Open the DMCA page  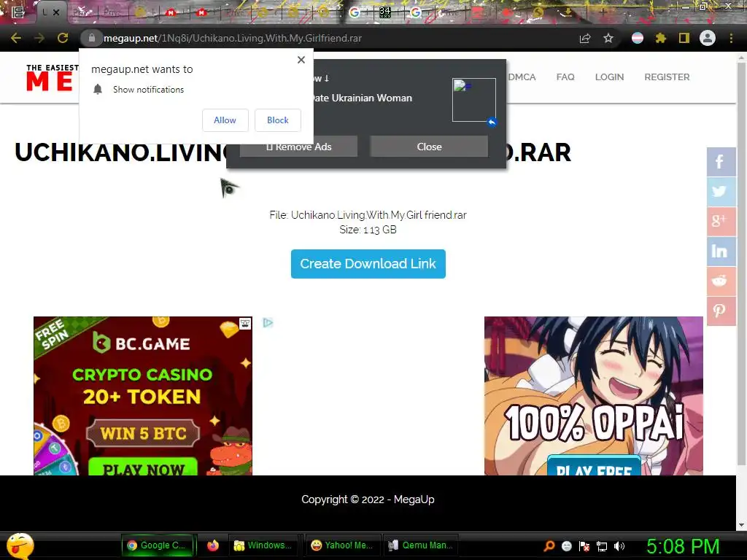pos(522,77)
